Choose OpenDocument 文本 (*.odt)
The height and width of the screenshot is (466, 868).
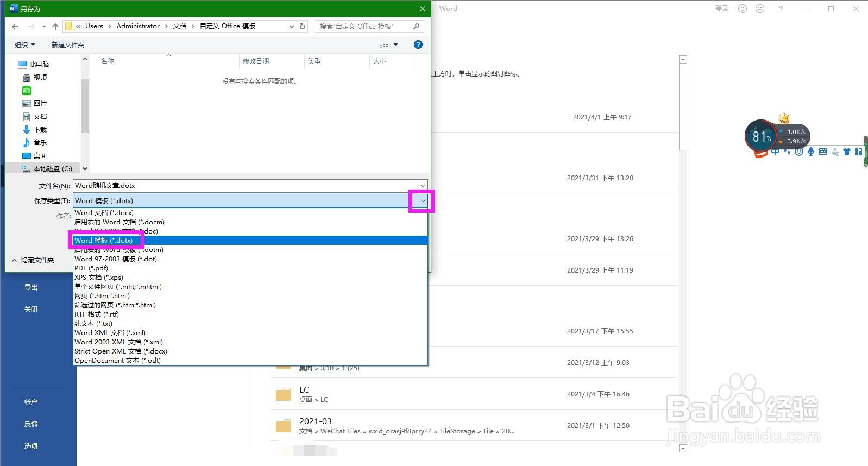[x=250, y=360]
